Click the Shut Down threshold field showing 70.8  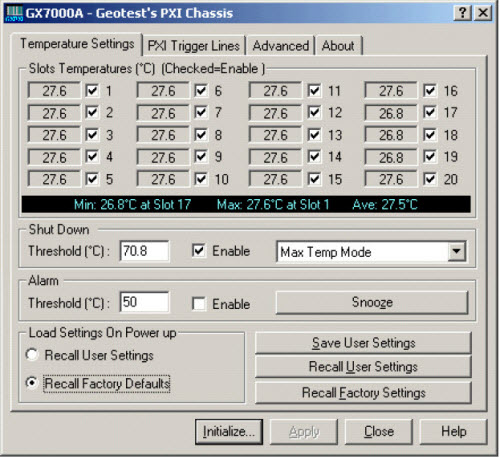144,251
